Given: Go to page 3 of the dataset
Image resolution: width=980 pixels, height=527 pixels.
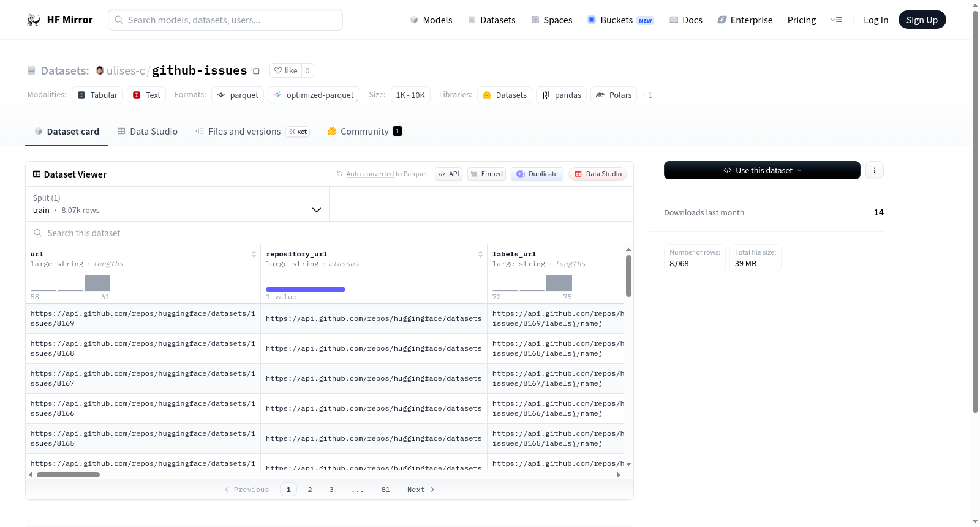Looking at the screenshot, I should (331, 490).
